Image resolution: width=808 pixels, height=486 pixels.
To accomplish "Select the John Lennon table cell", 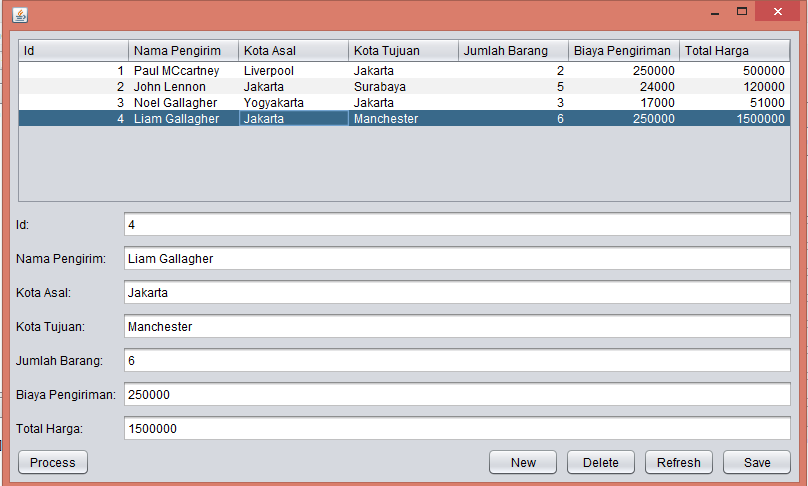I will coord(183,86).
